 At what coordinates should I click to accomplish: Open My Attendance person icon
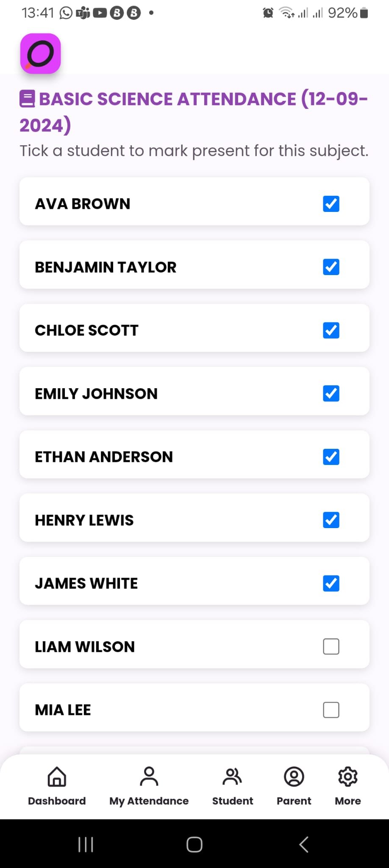click(149, 776)
